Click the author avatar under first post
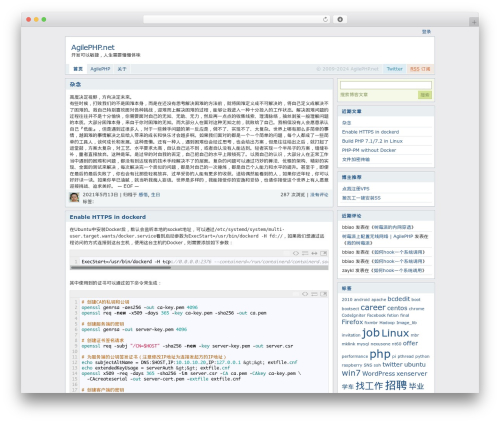Viewport: 500px width, 423px height. (x=74, y=197)
